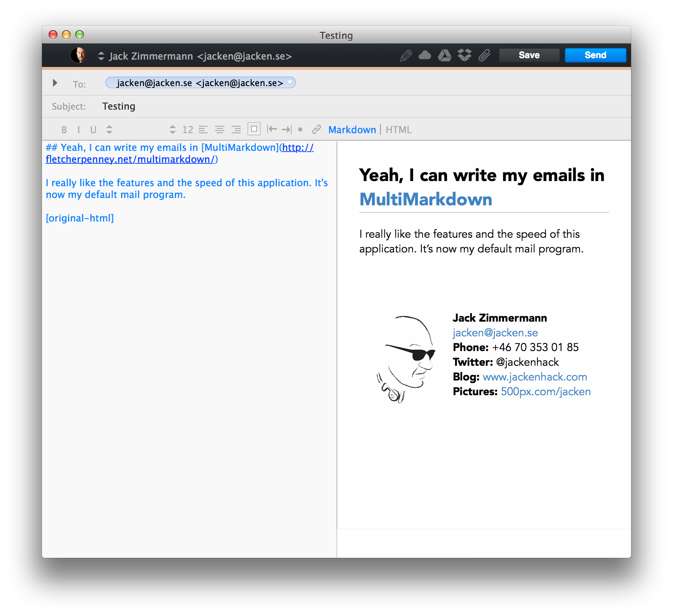Send the email
The height and width of the screenshot is (616, 673).
[x=595, y=55]
